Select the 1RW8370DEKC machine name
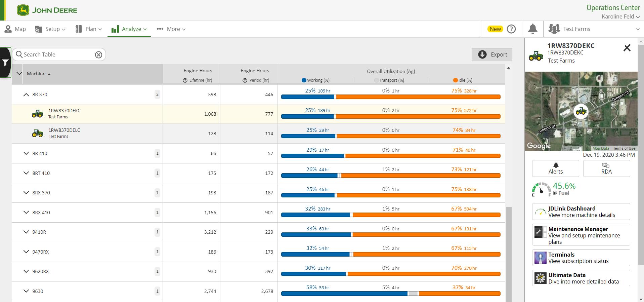This screenshot has width=644, height=302. pos(65,111)
